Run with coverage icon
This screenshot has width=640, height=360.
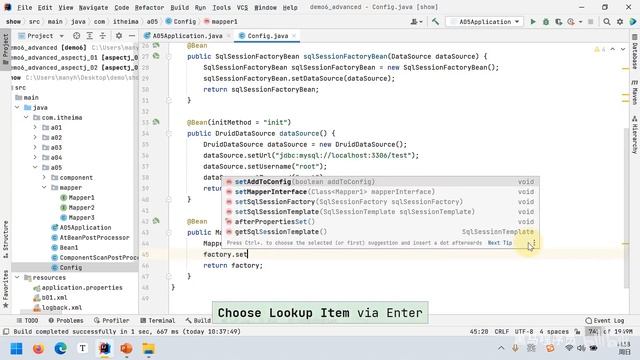558,22
